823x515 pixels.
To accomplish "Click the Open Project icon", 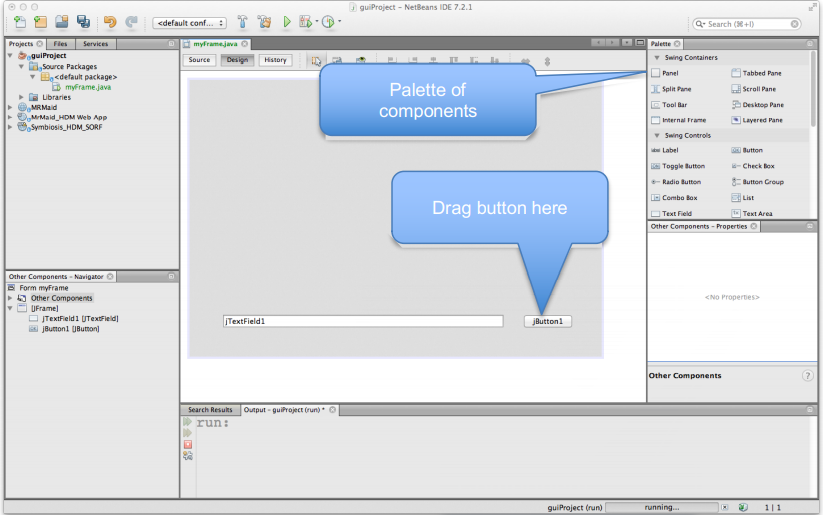I will tap(62, 22).
